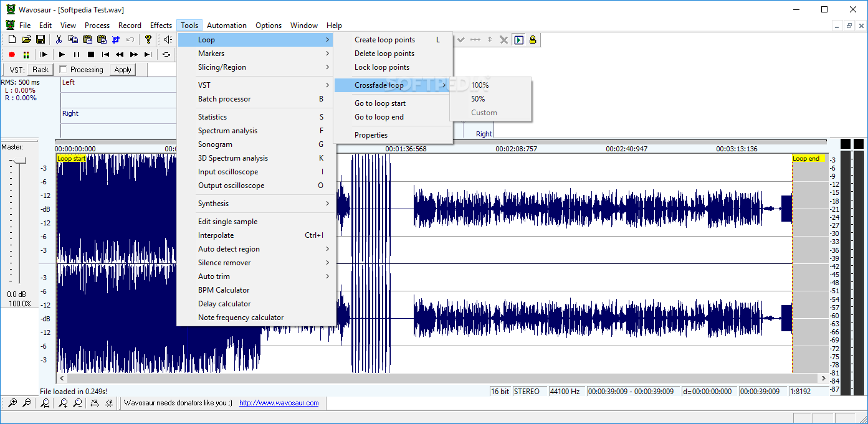Click the x2 horizontal expand icon
Screen dimensions: 868x424
click(x=94, y=403)
